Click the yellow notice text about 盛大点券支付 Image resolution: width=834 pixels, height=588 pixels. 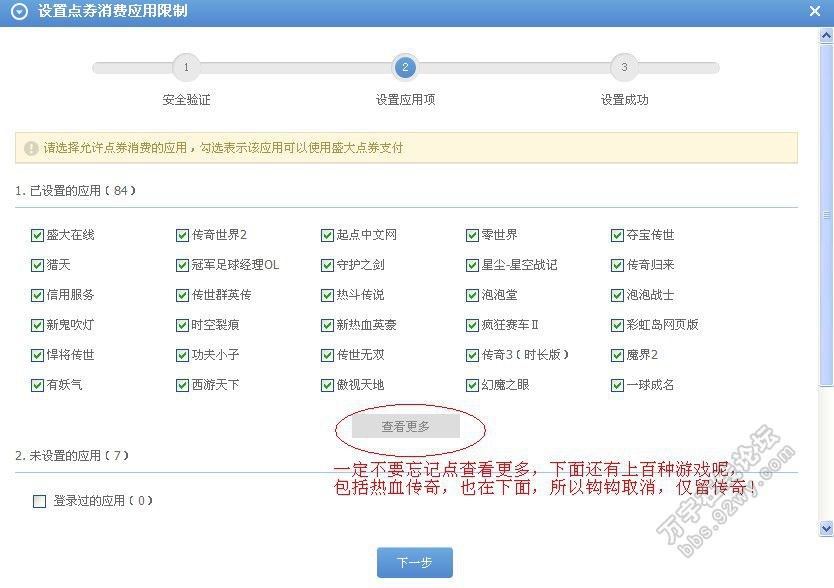tap(223, 148)
